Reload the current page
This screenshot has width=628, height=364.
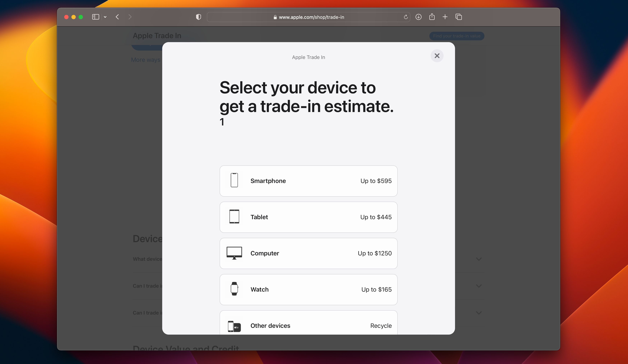(x=406, y=17)
